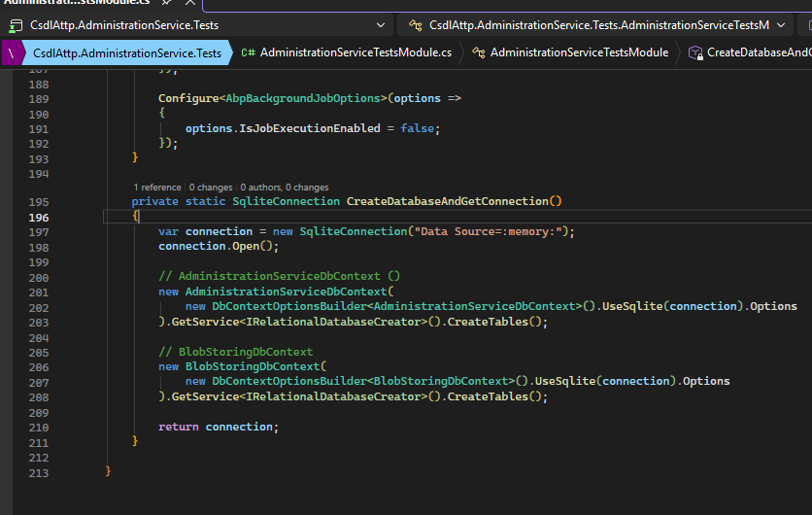Expand chevron after AdministrationServiceTestsModule class breadcrumb
This screenshot has height=515, width=812.
click(678, 52)
